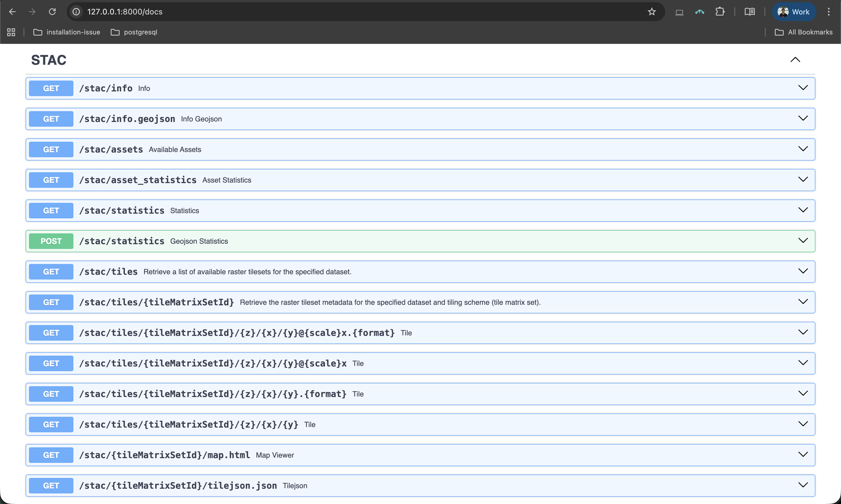Reload the docs page
Viewport: 841px width, 504px height.
point(52,12)
